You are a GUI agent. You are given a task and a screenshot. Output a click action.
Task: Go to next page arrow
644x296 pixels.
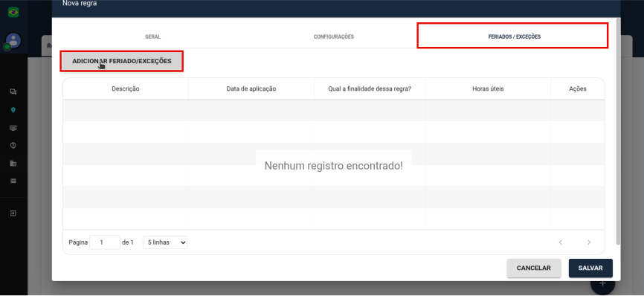[589, 242]
